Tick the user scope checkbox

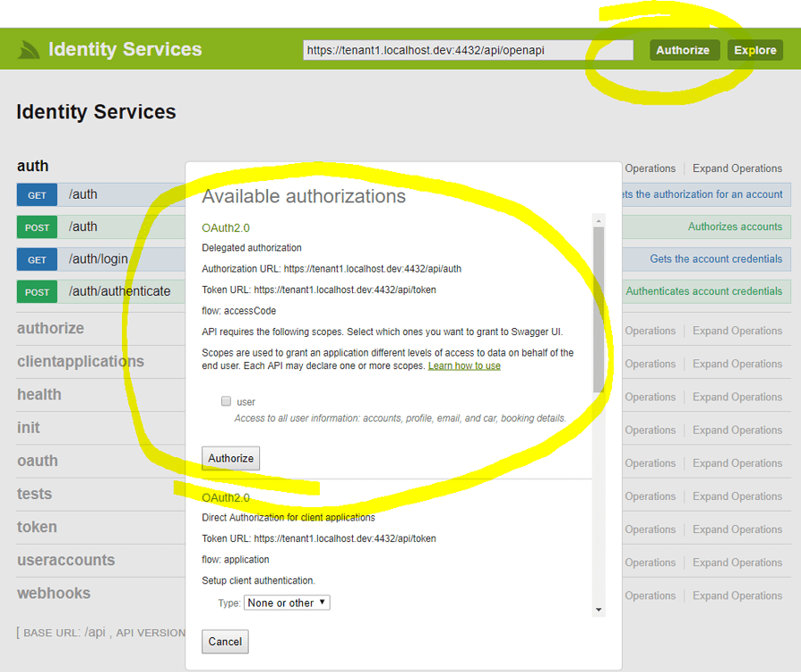(x=226, y=401)
